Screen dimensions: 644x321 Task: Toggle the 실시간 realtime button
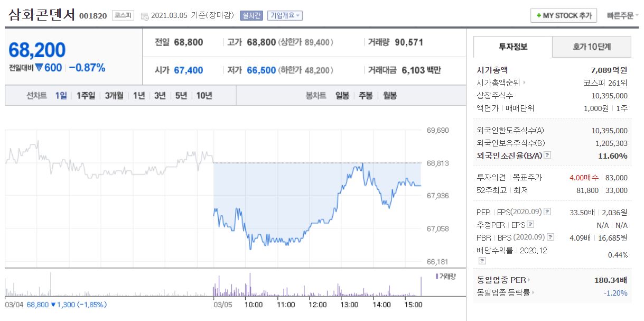[251, 15]
